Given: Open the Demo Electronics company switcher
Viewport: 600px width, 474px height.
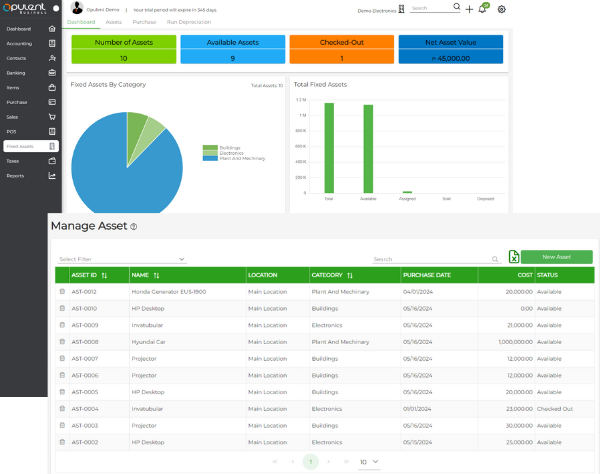Looking at the screenshot, I should click(383, 9).
